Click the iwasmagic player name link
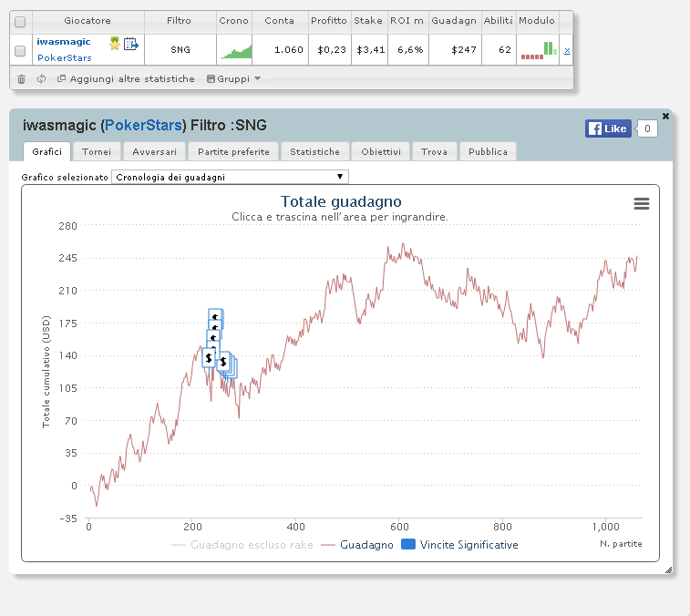 [64, 41]
